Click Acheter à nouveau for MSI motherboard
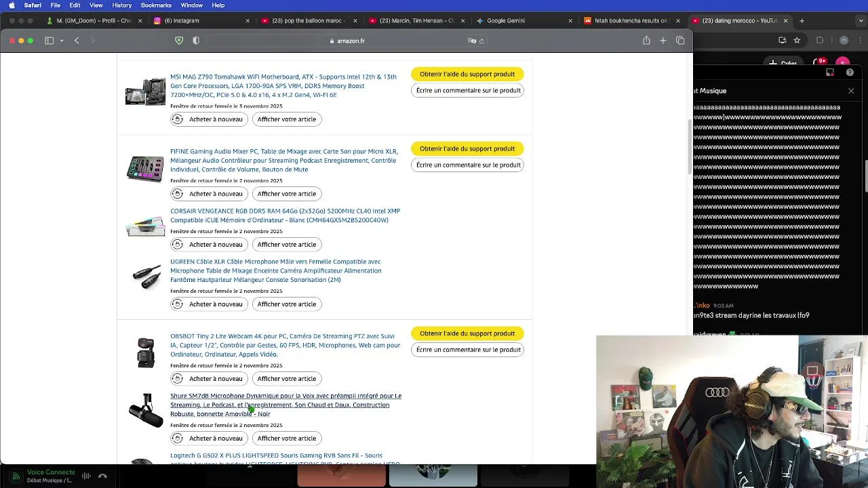 coord(209,119)
